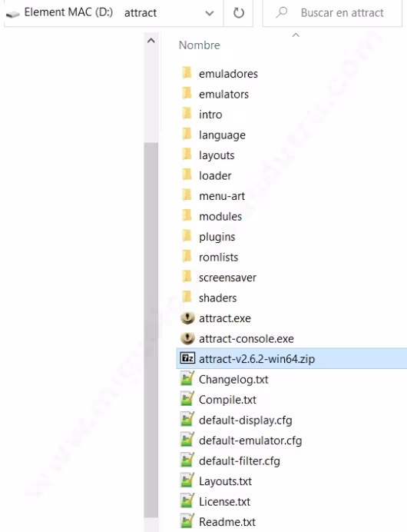This screenshot has width=407, height=532.
Task: Refresh the attract folder view
Action: click(x=239, y=13)
